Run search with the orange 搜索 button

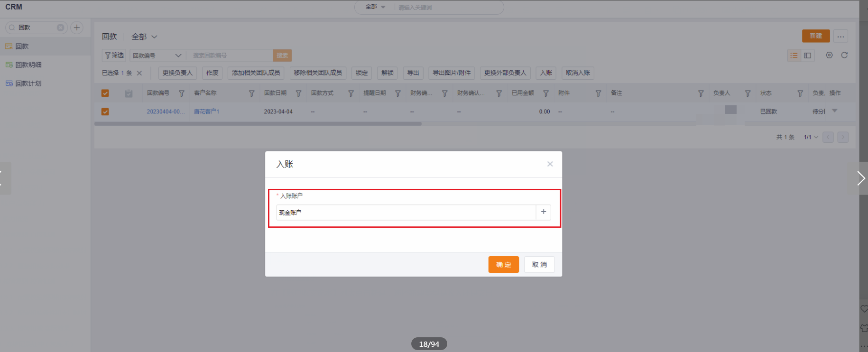coord(282,56)
